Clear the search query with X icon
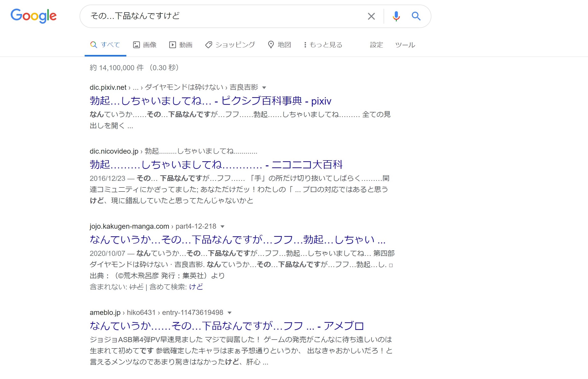Viewport: 588px width, 379px height. pos(371,16)
